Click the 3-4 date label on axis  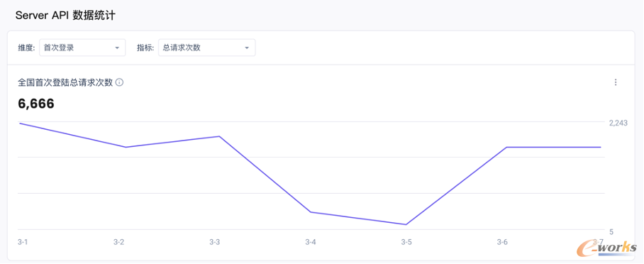[x=311, y=242]
